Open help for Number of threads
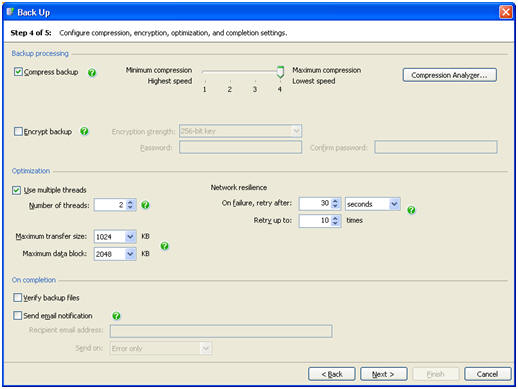The image size is (518, 389). [x=145, y=205]
